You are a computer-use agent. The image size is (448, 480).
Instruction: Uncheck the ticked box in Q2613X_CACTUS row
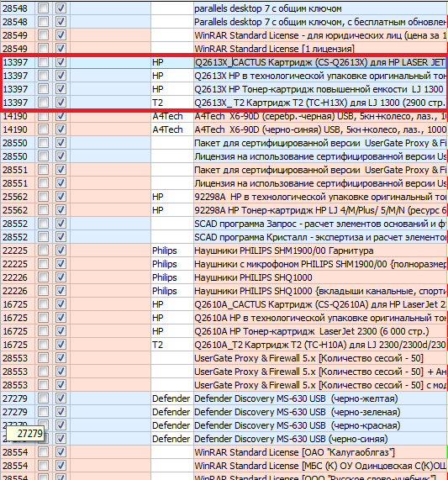pyautogui.click(x=61, y=62)
